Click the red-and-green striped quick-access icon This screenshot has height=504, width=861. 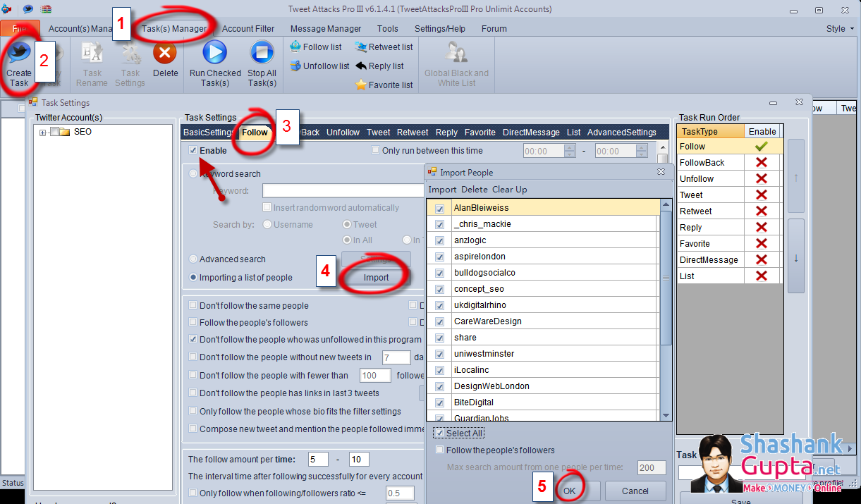pyautogui.click(x=45, y=9)
